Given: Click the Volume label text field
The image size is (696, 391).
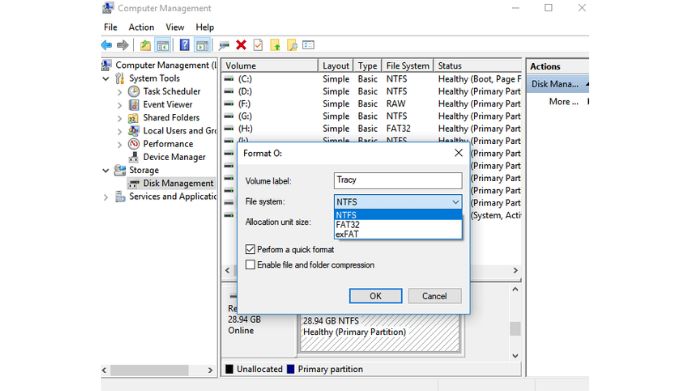Looking at the screenshot, I should tap(398, 180).
